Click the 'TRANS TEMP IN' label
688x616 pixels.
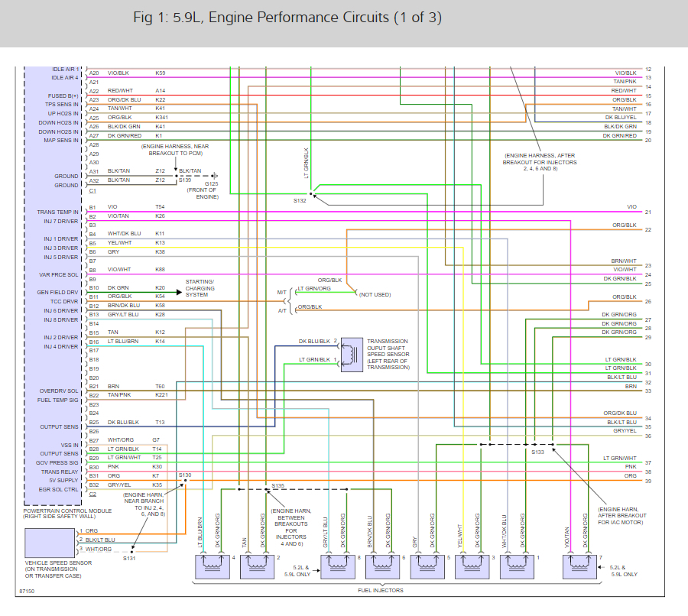coord(57,212)
